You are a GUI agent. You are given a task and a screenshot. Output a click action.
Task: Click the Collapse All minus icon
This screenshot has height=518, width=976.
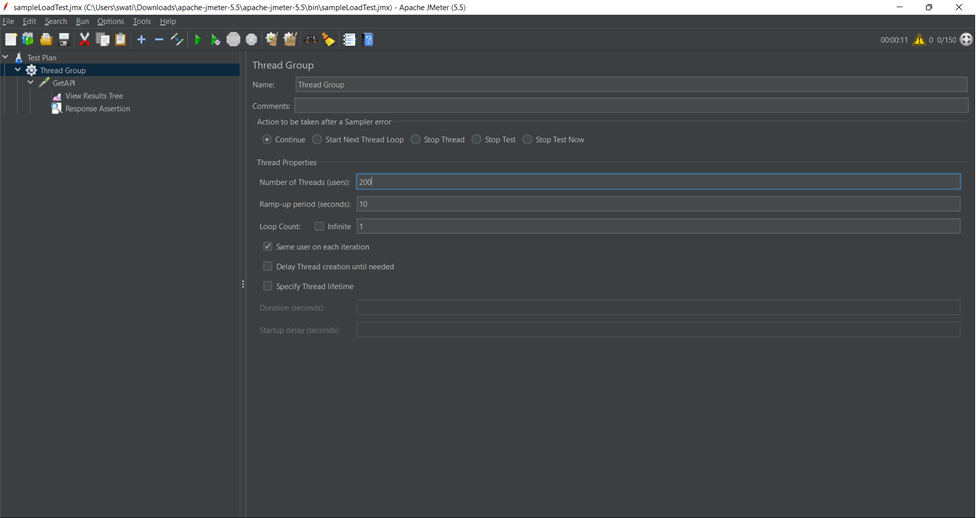coord(159,39)
